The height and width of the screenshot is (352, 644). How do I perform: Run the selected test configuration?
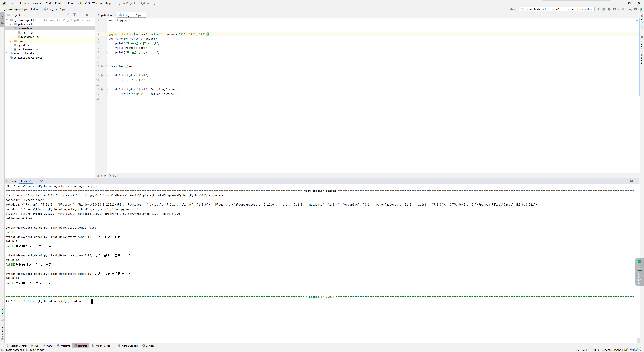pyautogui.click(x=598, y=9)
